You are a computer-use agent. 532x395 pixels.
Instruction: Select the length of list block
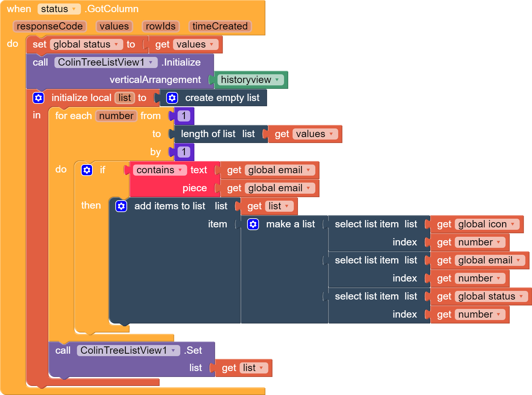coord(208,134)
